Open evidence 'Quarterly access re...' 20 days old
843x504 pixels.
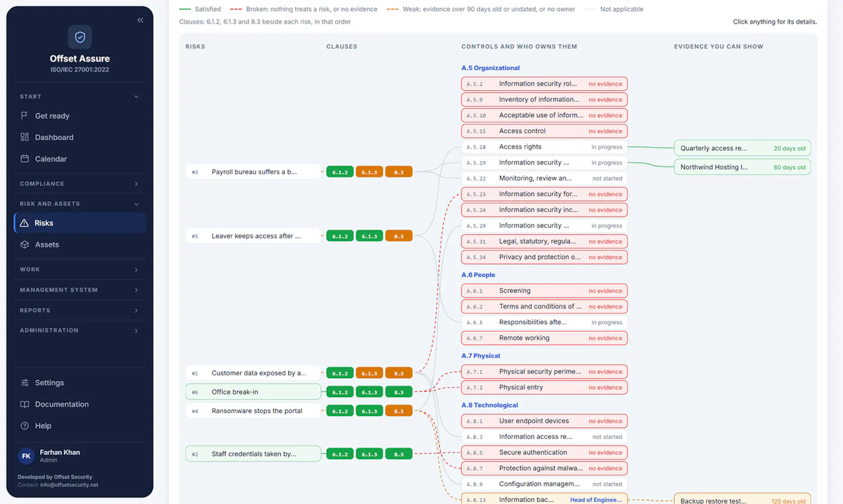pyautogui.click(x=742, y=148)
